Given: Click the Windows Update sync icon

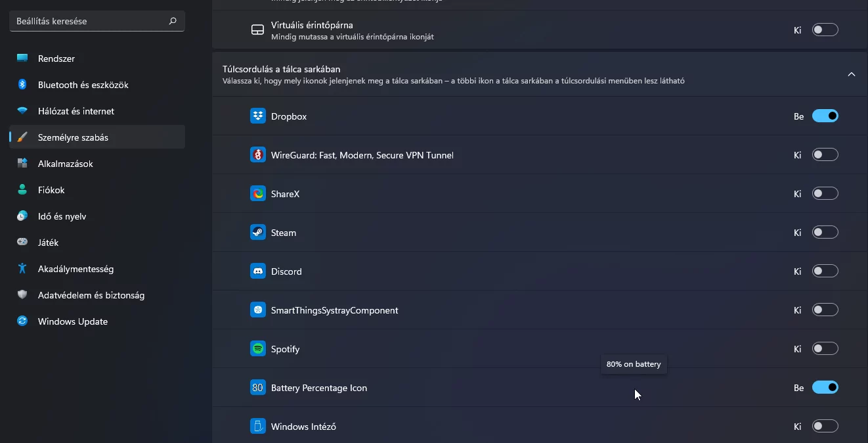Looking at the screenshot, I should tap(22, 321).
